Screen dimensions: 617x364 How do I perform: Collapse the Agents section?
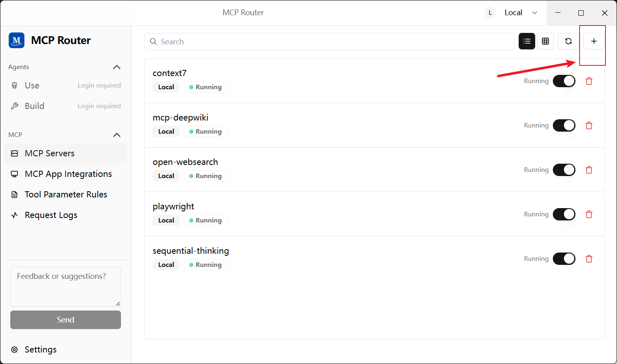coord(117,67)
